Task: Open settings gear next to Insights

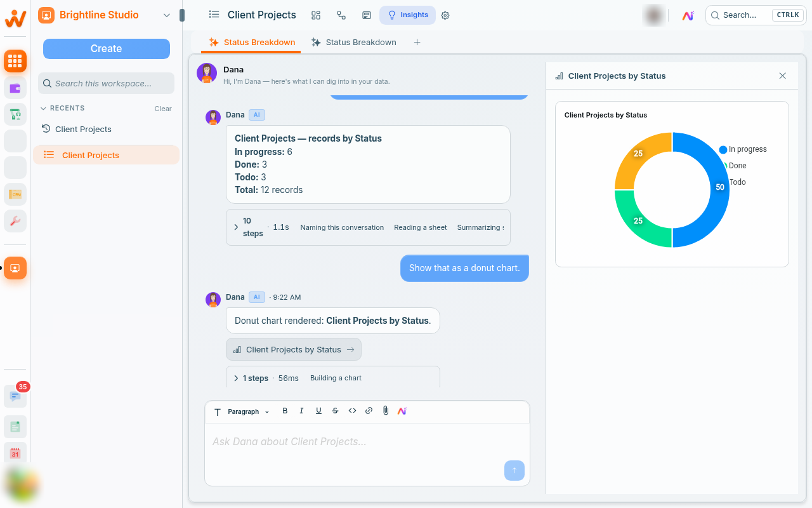Action: (x=445, y=15)
